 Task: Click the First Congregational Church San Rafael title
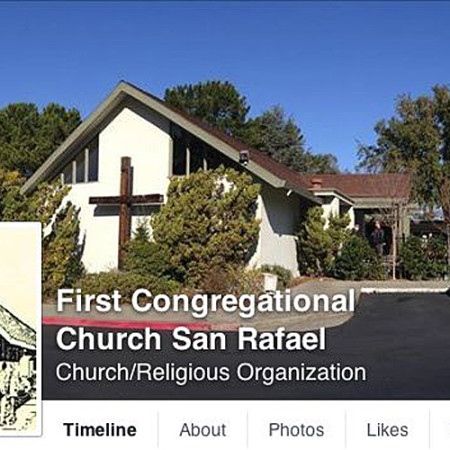(205, 319)
